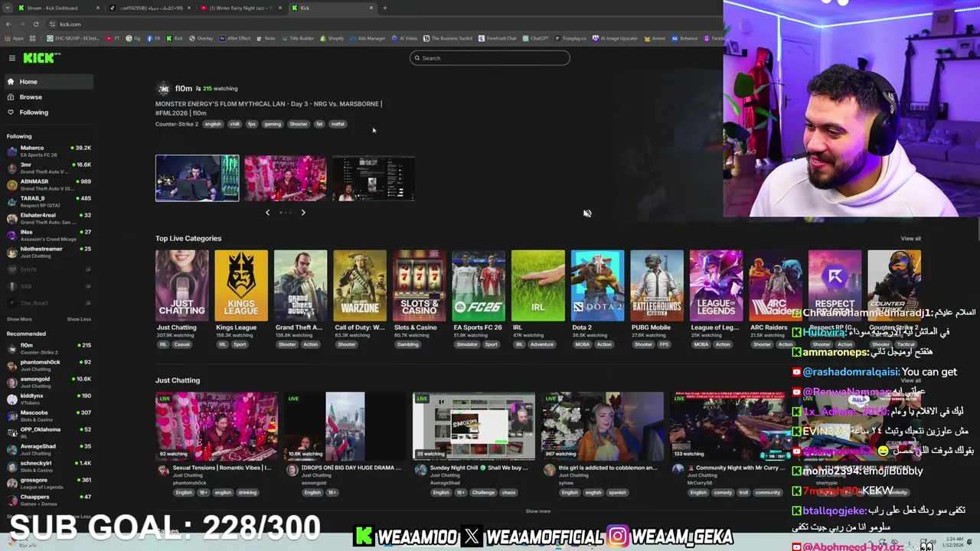
Task: Open asmongold's avatar in Recommended list
Action: point(11,382)
